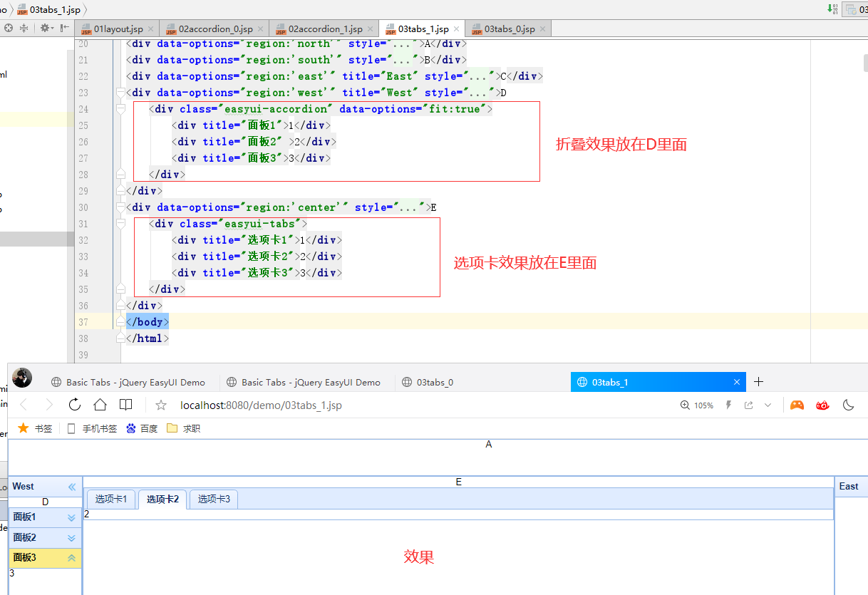
Task: Open the red Weibo extension icon
Action: tap(822, 405)
